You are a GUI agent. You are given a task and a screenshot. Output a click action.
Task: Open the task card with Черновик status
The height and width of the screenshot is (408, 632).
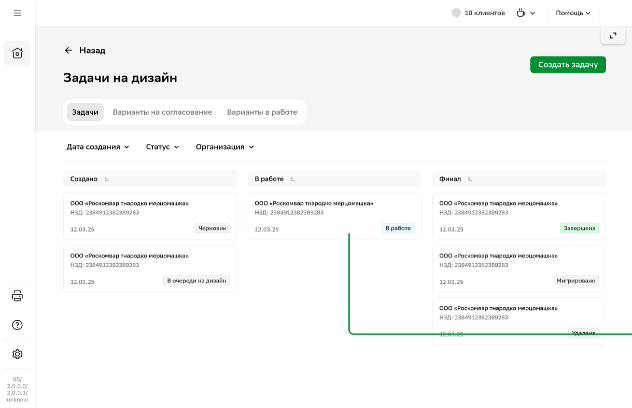tap(149, 215)
